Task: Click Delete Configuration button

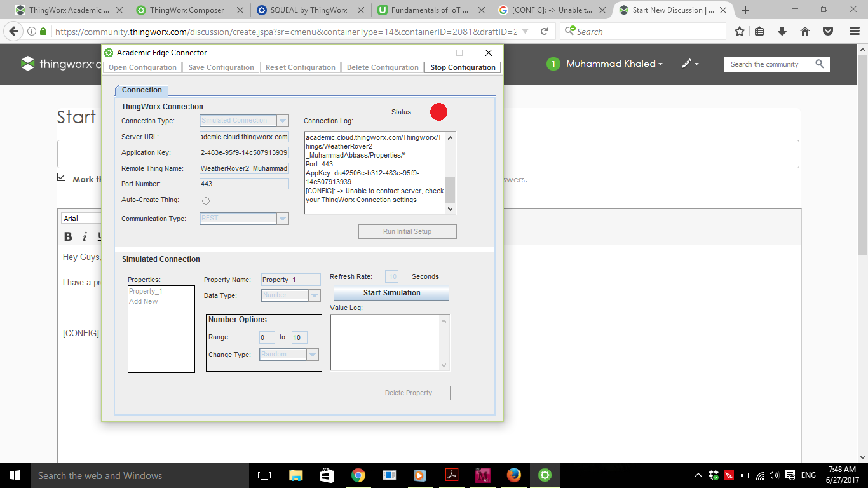Action: coord(383,67)
